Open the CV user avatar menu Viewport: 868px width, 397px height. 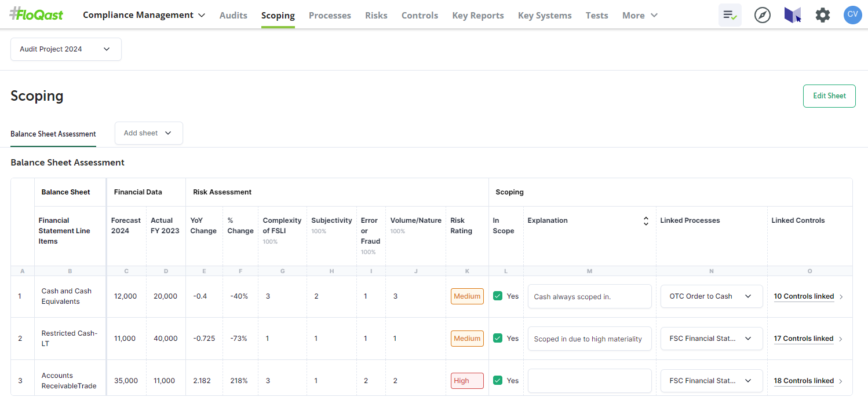pos(852,15)
